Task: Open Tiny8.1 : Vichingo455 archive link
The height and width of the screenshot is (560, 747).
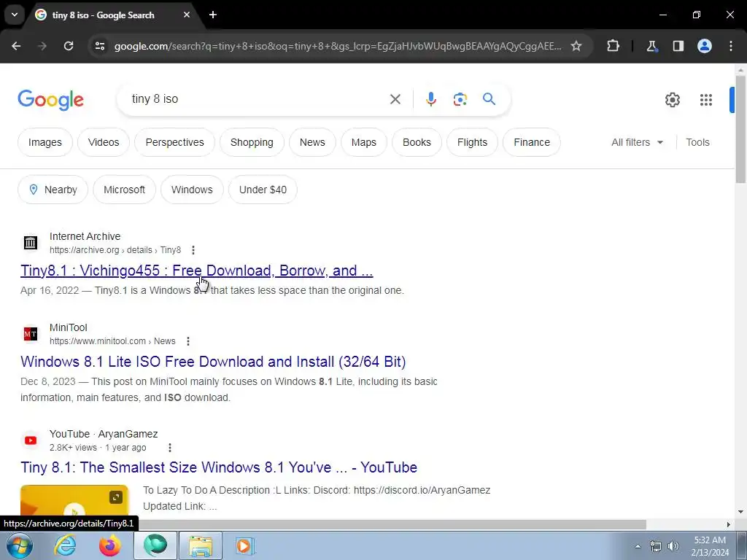Action: (x=196, y=271)
